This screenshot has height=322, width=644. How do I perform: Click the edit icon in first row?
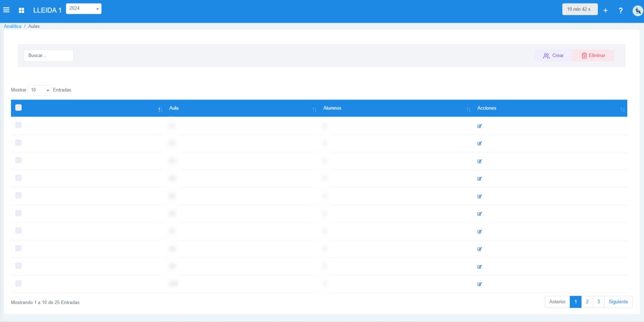[x=479, y=126]
